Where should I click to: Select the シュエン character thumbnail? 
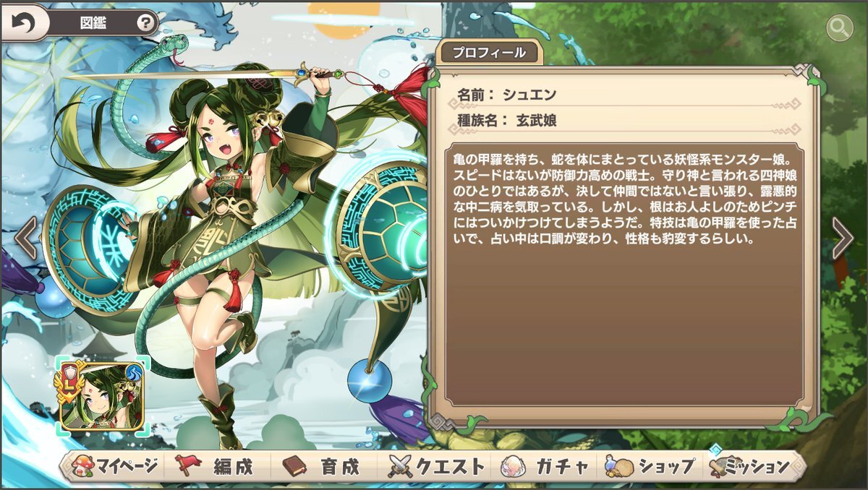point(102,395)
